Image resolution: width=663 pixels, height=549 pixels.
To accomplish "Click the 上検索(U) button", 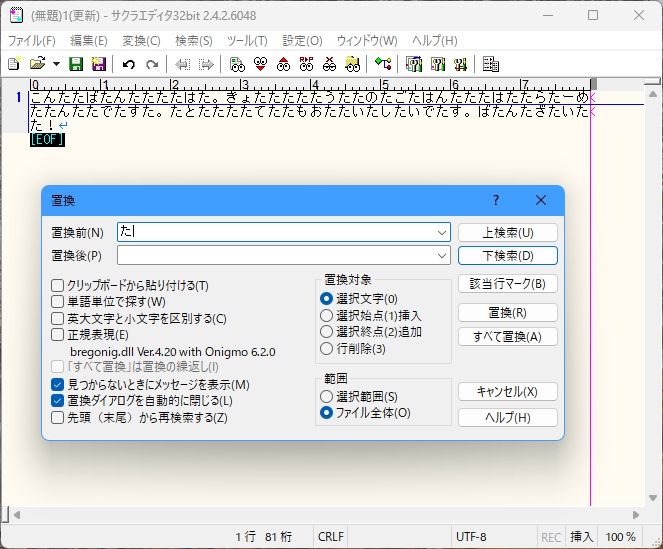I will pyautogui.click(x=508, y=233).
